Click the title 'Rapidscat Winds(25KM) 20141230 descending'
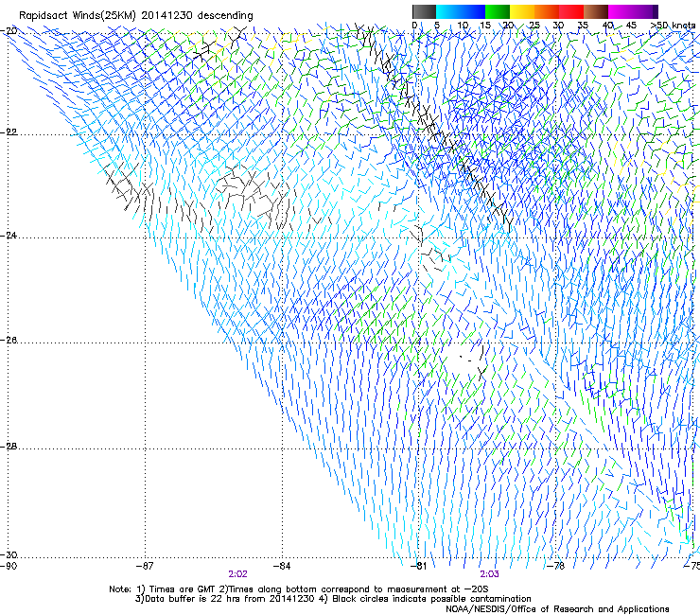The height and width of the screenshot is (615, 700). pyautogui.click(x=135, y=16)
